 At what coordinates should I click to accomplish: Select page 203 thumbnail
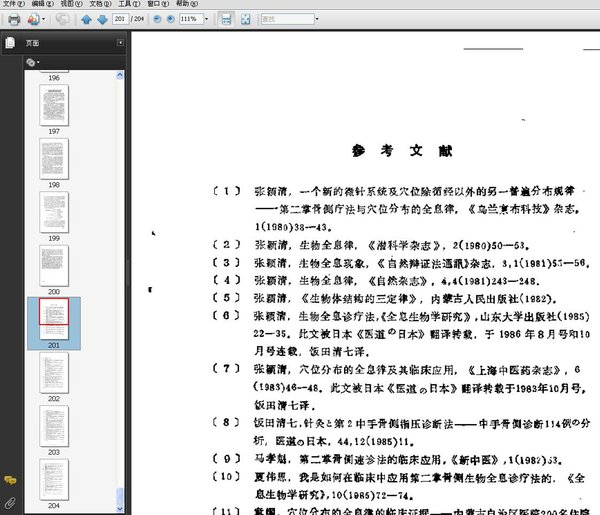(54, 426)
